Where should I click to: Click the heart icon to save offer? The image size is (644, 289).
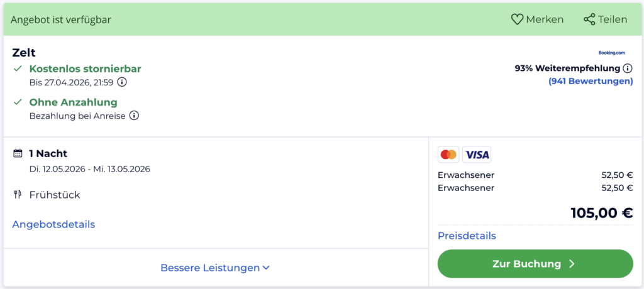tap(517, 19)
